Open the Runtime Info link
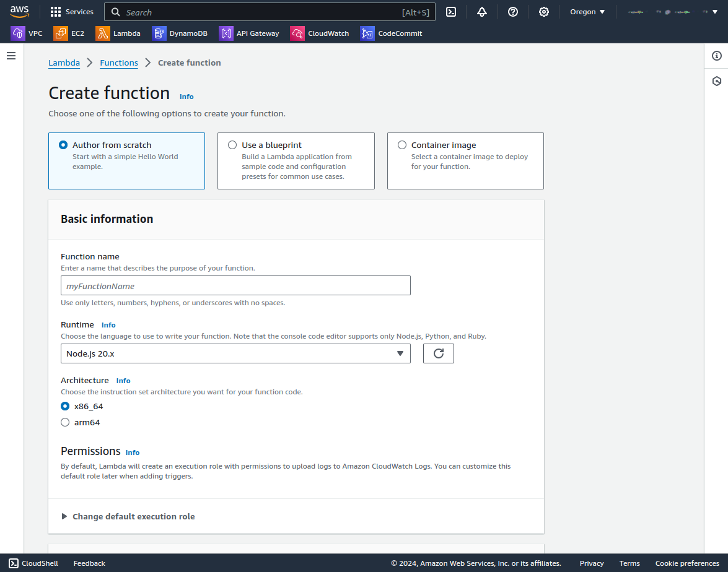Viewport: 728px width, 572px height. click(x=108, y=325)
